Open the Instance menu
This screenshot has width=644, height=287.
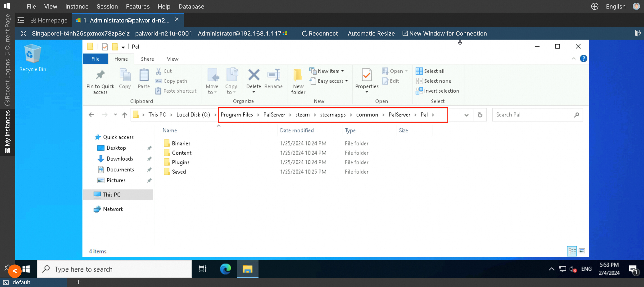click(77, 6)
